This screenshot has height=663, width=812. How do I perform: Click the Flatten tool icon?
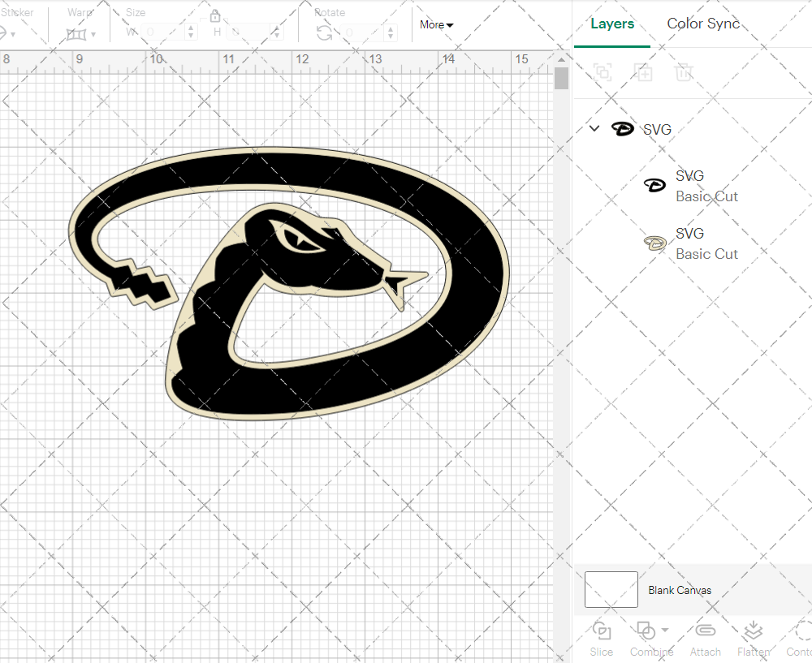[753, 631]
